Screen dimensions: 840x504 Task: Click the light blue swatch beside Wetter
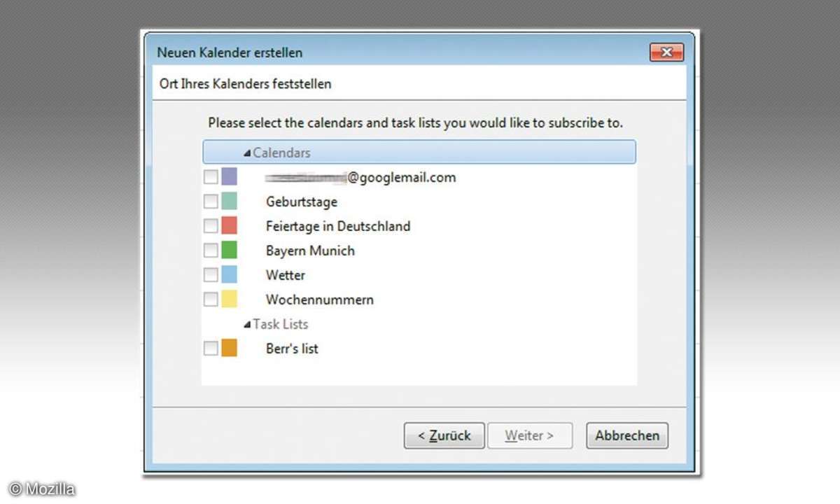pyautogui.click(x=229, y=275)
